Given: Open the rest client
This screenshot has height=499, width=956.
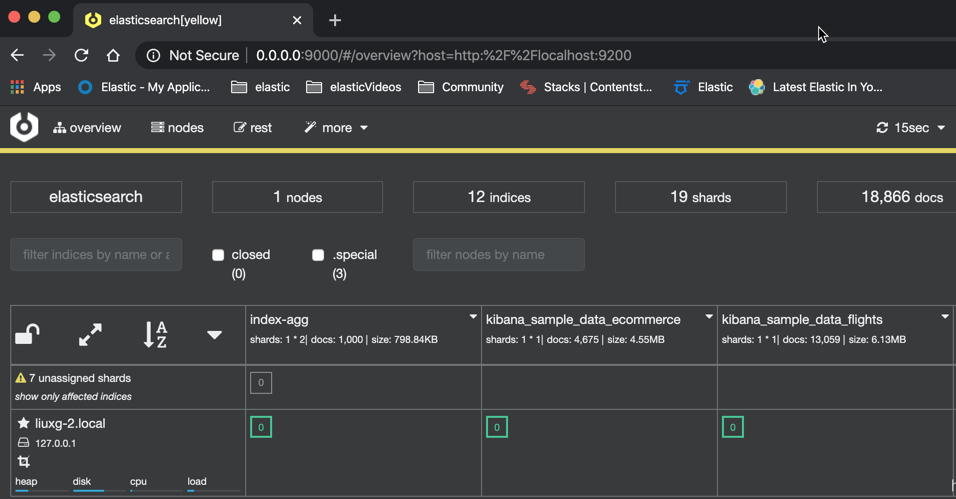Looking at the screenshot, I should click(252, 127).
